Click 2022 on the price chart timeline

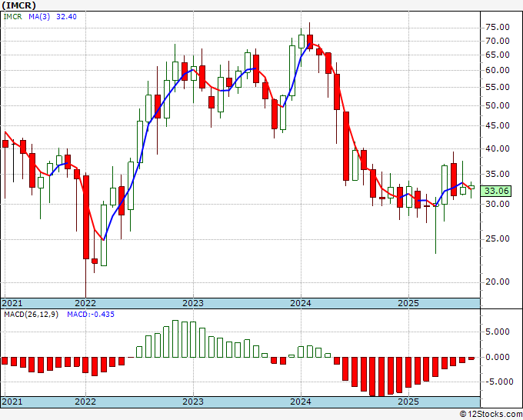(x=85, y=303)
